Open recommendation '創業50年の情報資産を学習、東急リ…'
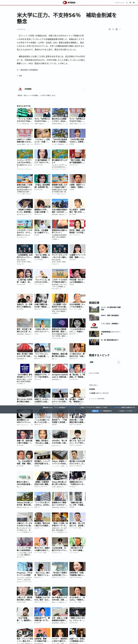Viewport: 138px width, 644px height. [x=60, y=329]
